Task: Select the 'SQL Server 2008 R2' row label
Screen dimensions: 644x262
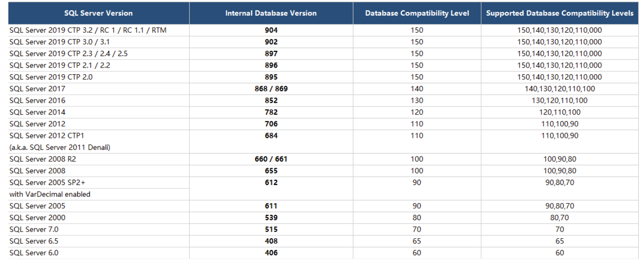Action: (42, 159)
